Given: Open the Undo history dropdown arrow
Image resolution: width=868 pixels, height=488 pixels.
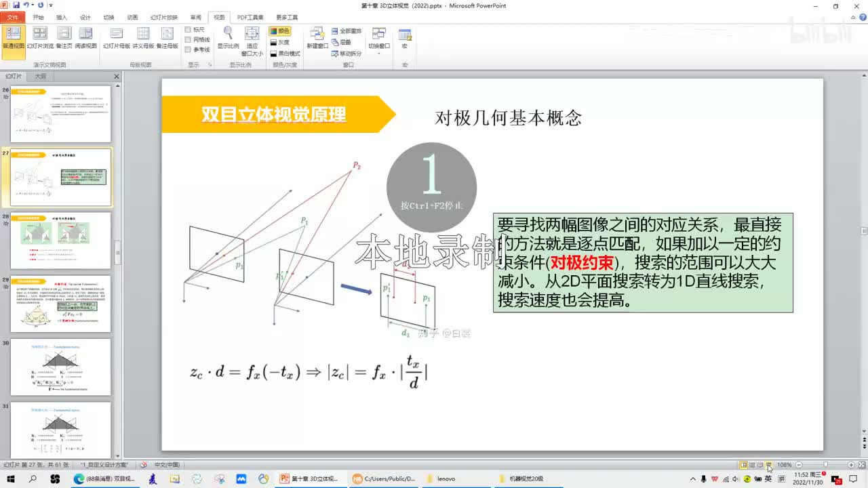Looking at the screenshot, I should [x=33, y=5].
